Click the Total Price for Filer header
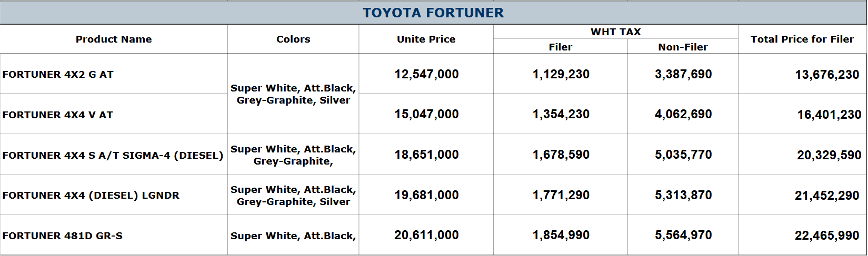The height and width of the screenshot is (256, 868). (x=802, y=39)
